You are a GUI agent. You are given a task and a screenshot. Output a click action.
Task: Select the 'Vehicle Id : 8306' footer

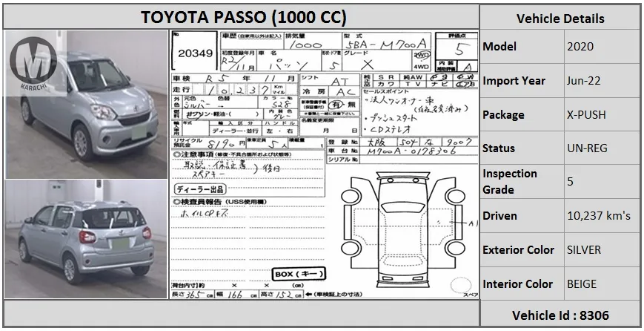560,315
